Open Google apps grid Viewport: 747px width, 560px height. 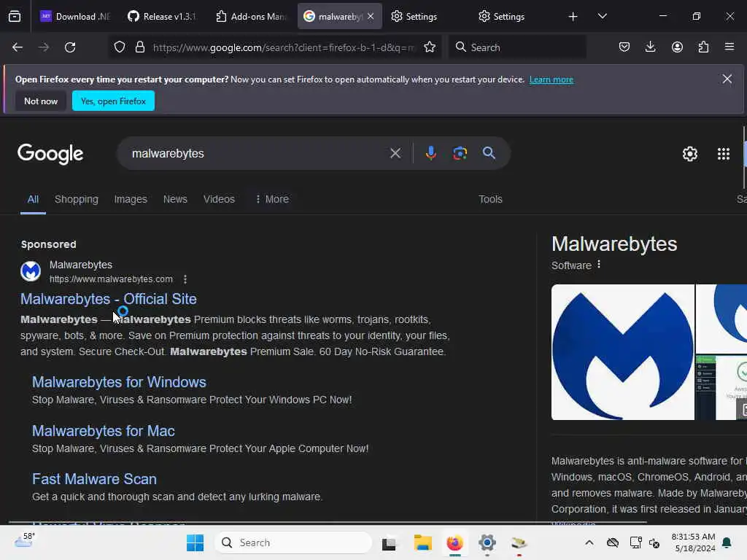tap(723, 153)
